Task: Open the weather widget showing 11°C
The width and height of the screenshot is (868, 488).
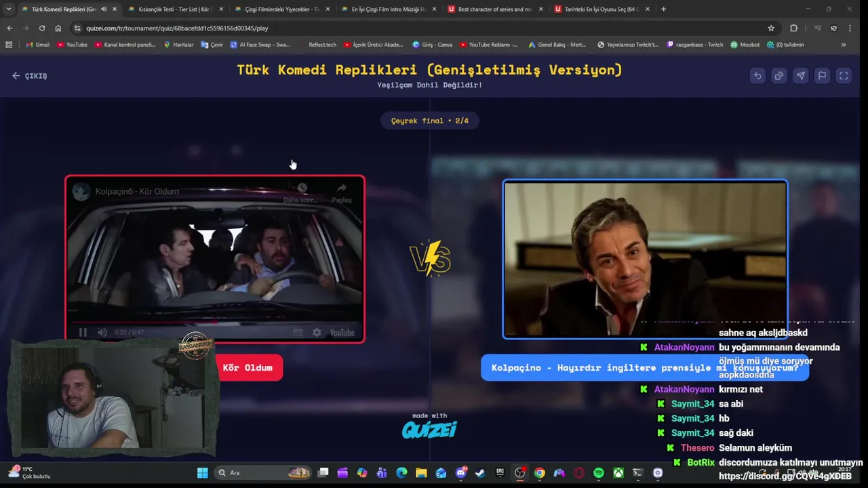Action: (28, 472)
